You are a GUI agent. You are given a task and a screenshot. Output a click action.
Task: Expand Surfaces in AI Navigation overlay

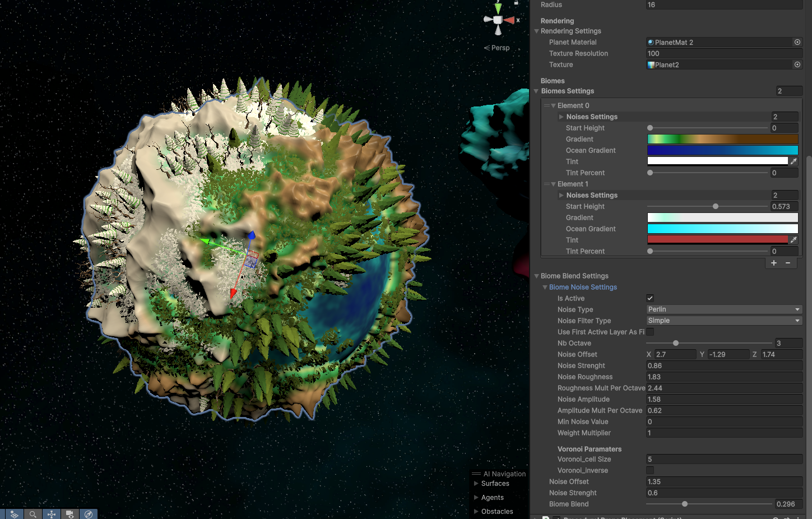476,483
